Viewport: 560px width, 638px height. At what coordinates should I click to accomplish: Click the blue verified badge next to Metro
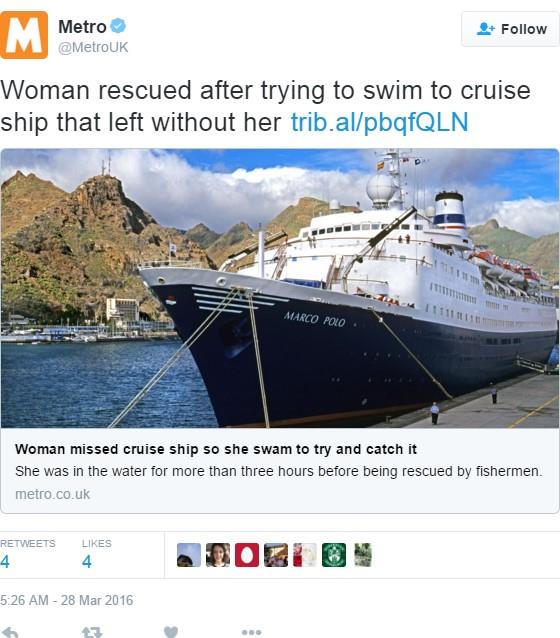pyautogui.click(x=118, y=26)
